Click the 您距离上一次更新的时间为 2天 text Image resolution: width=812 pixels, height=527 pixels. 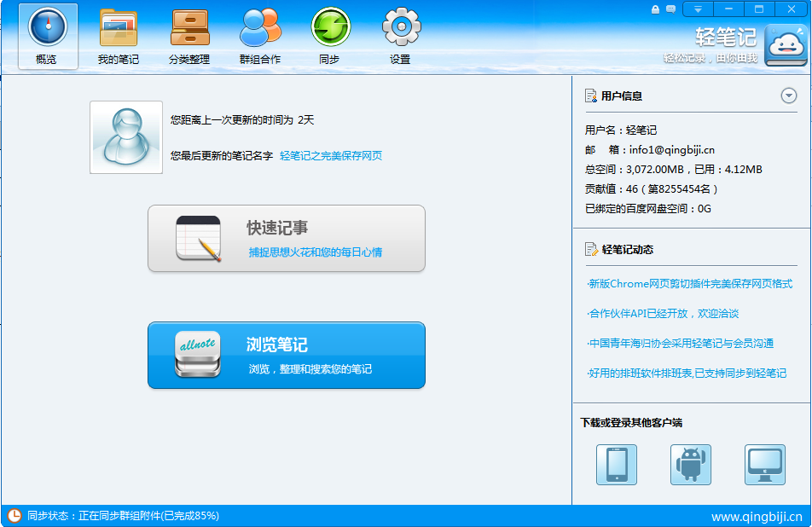coord(242,120)
